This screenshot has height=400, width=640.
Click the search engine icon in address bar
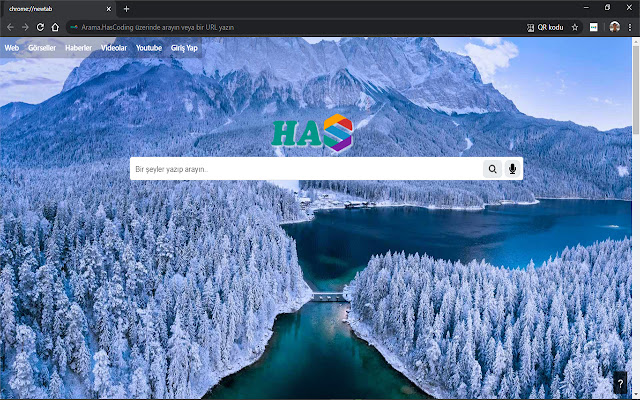pyautogui.click(x=74, y=27)
